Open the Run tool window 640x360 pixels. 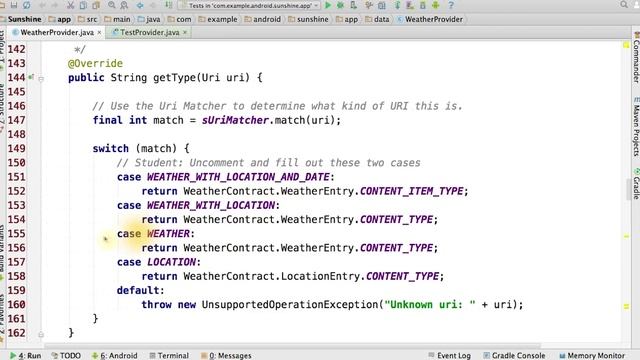[25, 356]
